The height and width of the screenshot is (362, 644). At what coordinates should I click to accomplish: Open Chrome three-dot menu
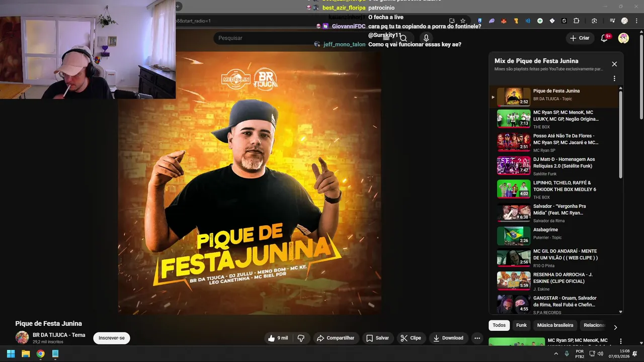click(636, 21)
